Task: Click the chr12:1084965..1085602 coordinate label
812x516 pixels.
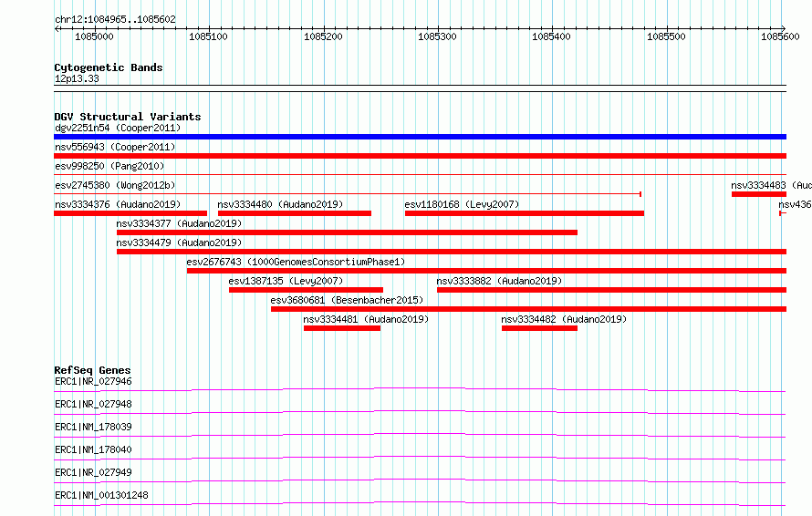Action: (115, 19)
